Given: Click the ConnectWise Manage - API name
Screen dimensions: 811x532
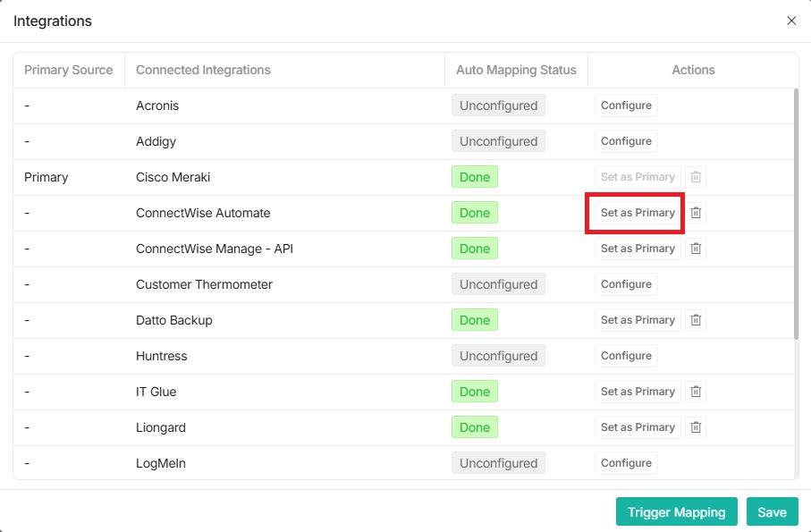Looking at the screenshot, I should [x=214, y=249].
